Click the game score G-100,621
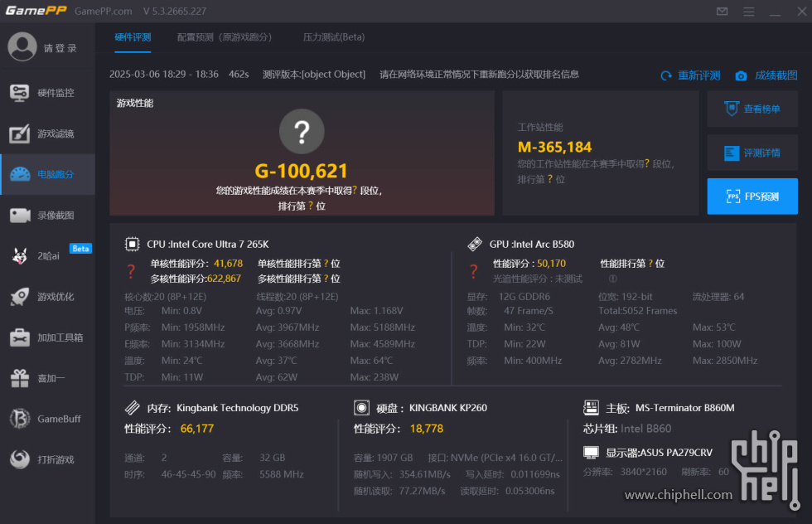This screenshot has width=812, height=524. [301, 171]
